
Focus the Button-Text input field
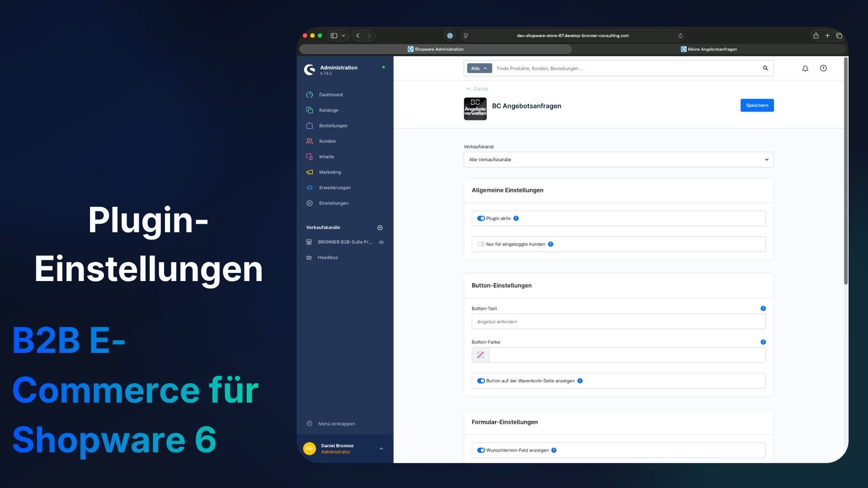click(x=618, y=322)
